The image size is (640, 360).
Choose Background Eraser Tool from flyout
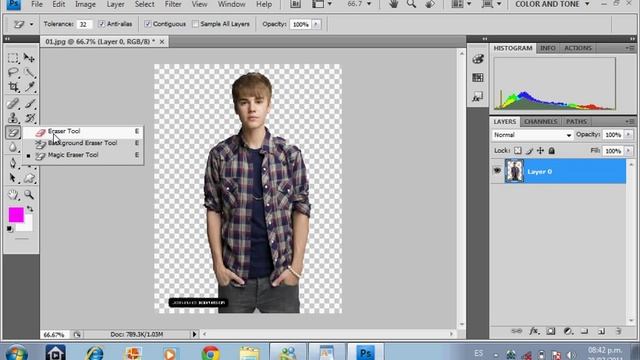tap(83, 143)
